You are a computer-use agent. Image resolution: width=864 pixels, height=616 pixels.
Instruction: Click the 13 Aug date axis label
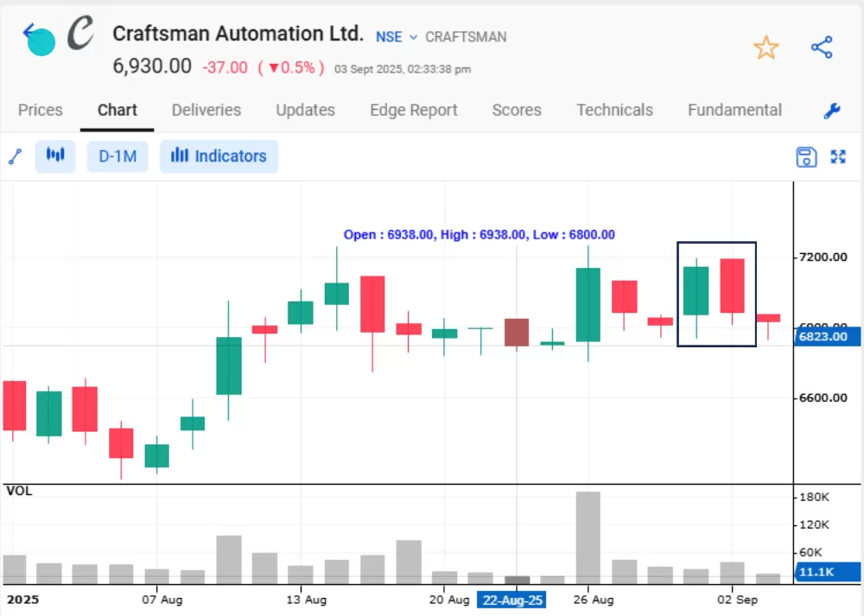click(x=306, y=600)
